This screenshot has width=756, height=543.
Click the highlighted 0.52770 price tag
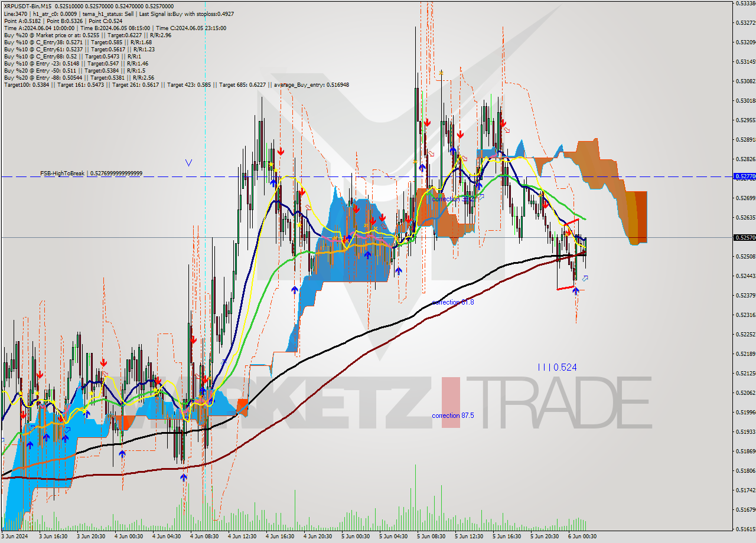[x=744, y=176]
